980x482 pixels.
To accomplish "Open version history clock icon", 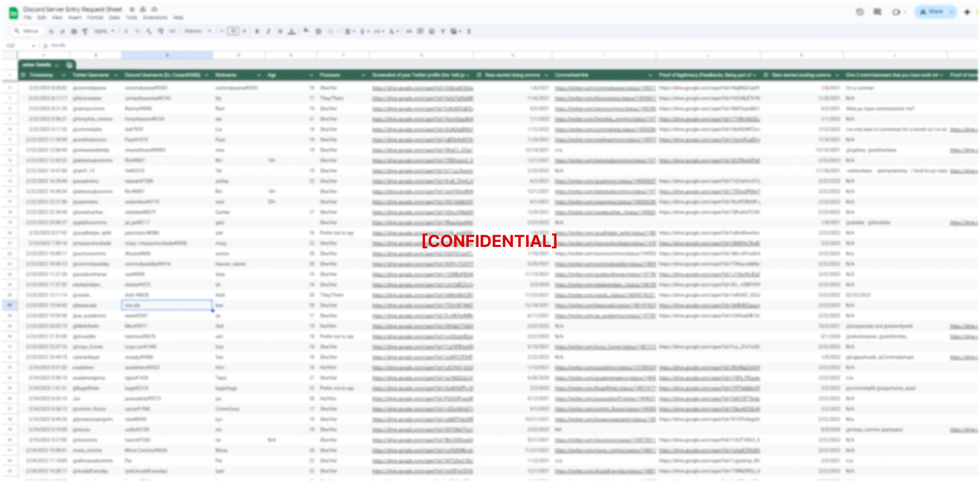I will pos(860,12).
